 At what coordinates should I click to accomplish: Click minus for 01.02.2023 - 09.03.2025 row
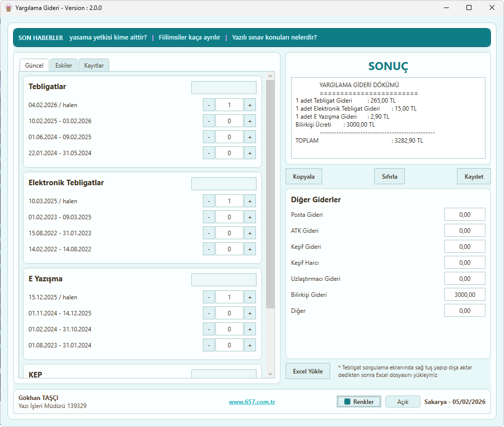click(x=209, y=217)
